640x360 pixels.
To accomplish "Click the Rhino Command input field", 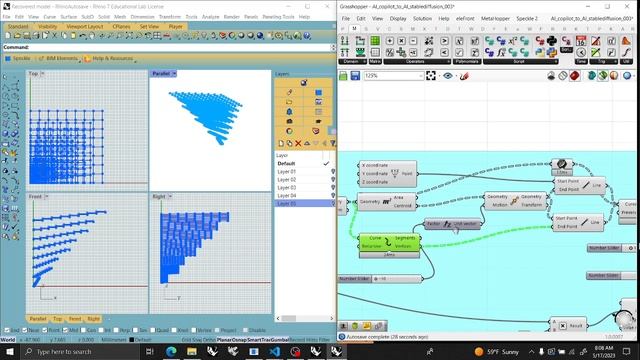I will [167, 47].
